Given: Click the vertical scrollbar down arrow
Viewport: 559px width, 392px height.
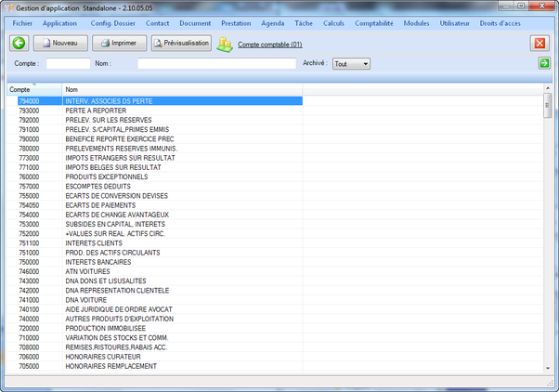Looking at the screenshot, I should tap(548, 368).
